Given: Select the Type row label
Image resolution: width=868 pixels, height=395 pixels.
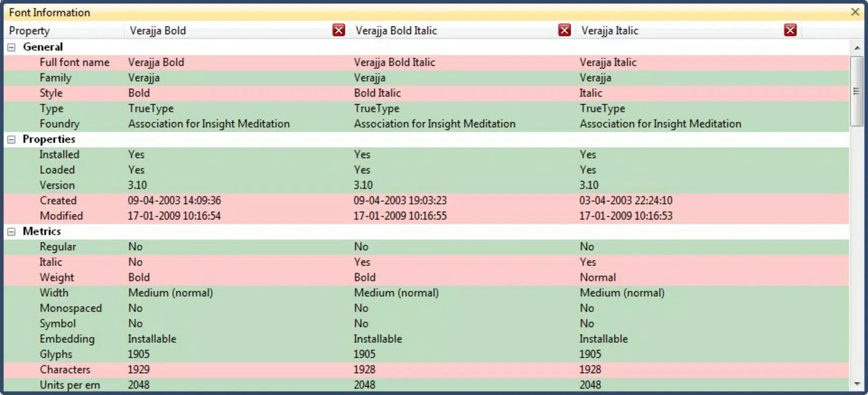Looking at the screenshot, I should point(51,108).
